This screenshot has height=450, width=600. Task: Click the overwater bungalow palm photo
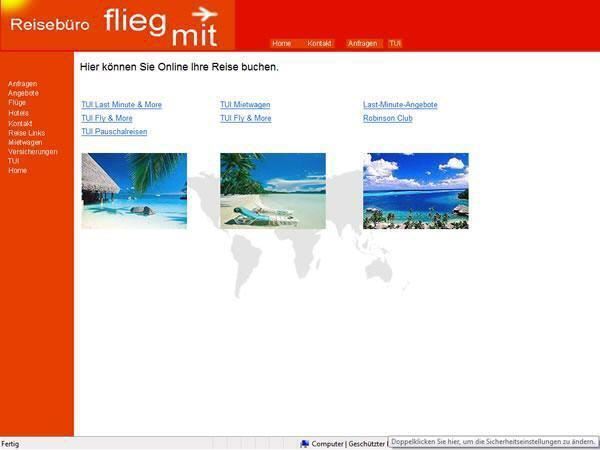[x=134, y=191]
